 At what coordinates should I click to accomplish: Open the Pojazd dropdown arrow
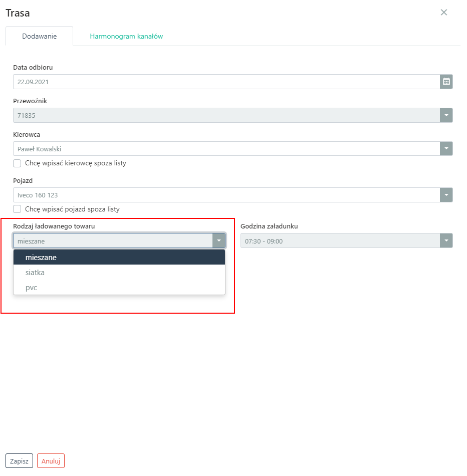446,195
